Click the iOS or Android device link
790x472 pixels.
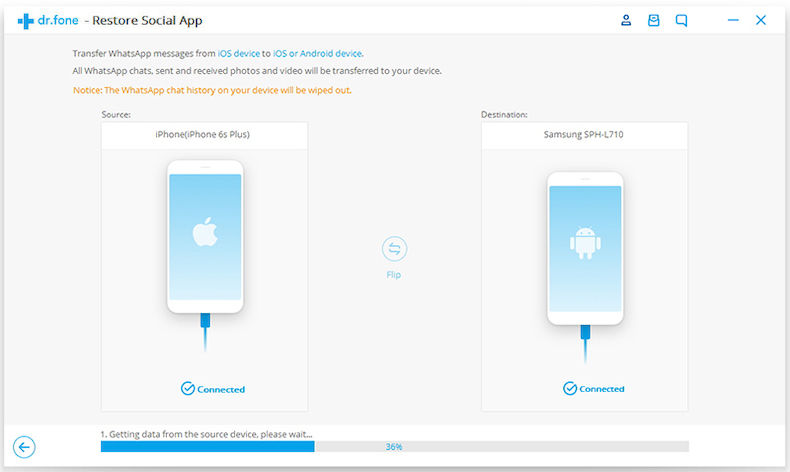317,53
